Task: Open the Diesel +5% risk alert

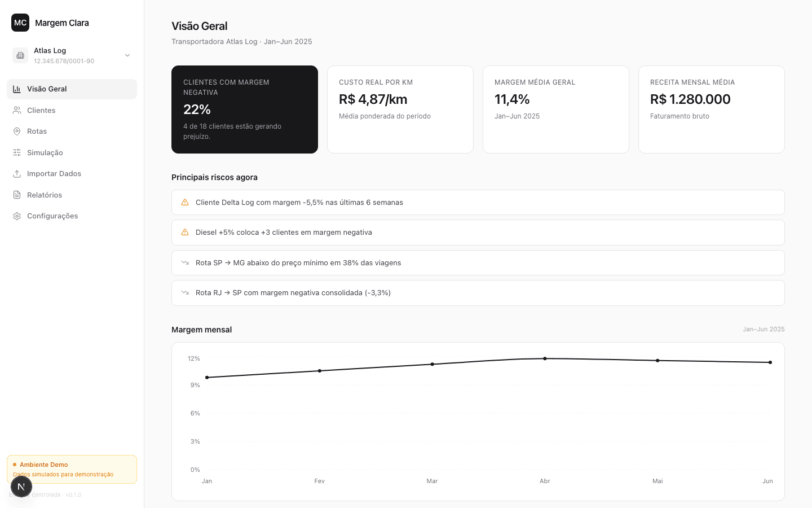Action: pyautogui.click(x=478, y=233)
